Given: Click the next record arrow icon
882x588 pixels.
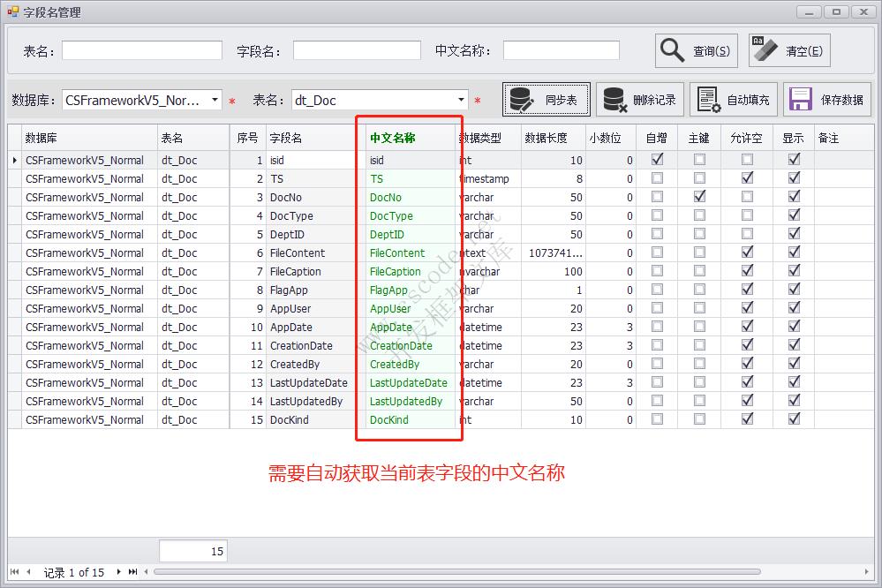Looking at the screenshot, I should [x=118, y=572].
